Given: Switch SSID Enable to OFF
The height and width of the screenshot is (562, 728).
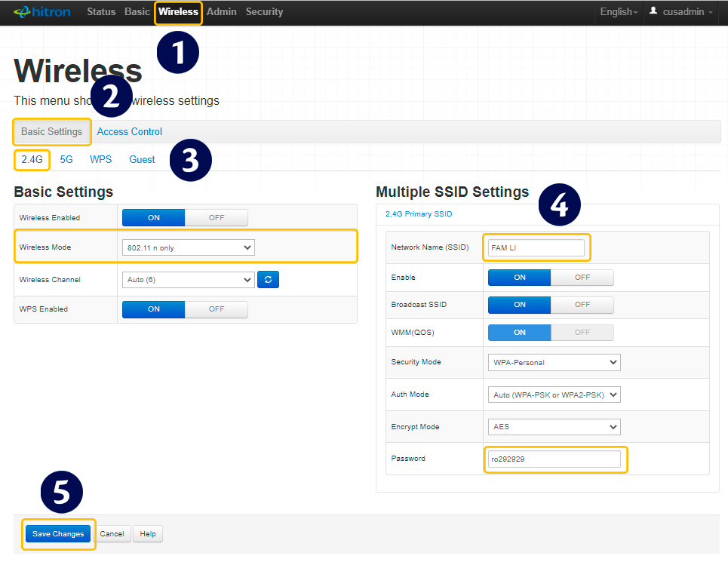Looking at the screenshot, I should coord(582,277).
